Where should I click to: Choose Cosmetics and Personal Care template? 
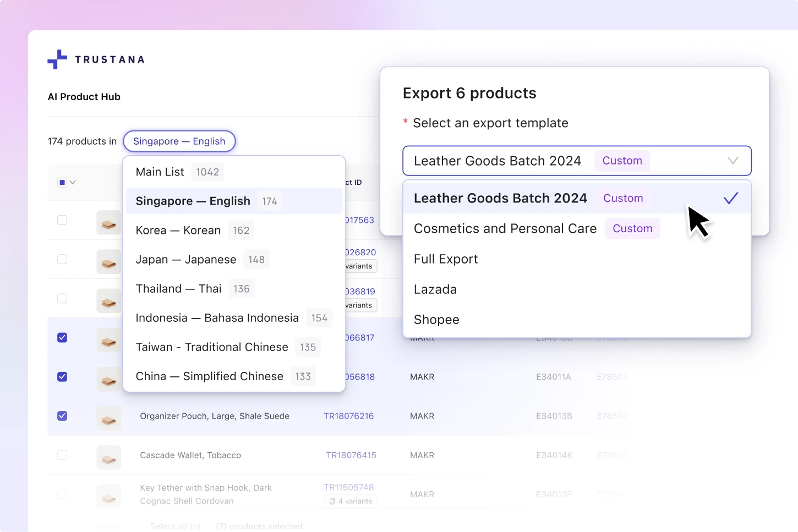(577, 229)
